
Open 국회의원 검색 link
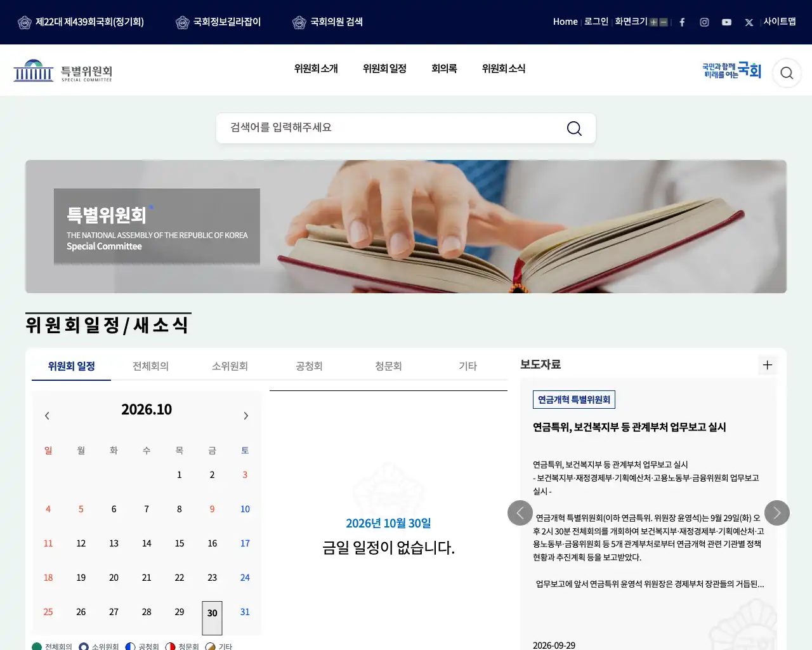click(x=327, y=22)
